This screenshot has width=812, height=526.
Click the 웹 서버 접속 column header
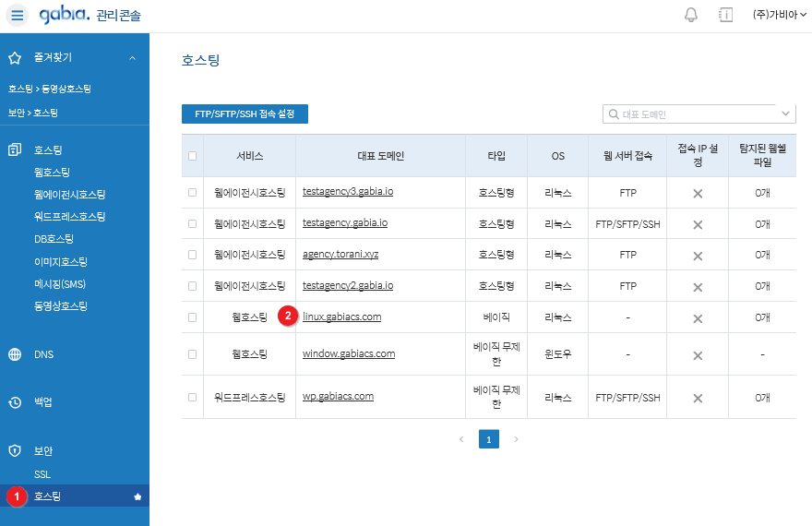click(627, 156)
